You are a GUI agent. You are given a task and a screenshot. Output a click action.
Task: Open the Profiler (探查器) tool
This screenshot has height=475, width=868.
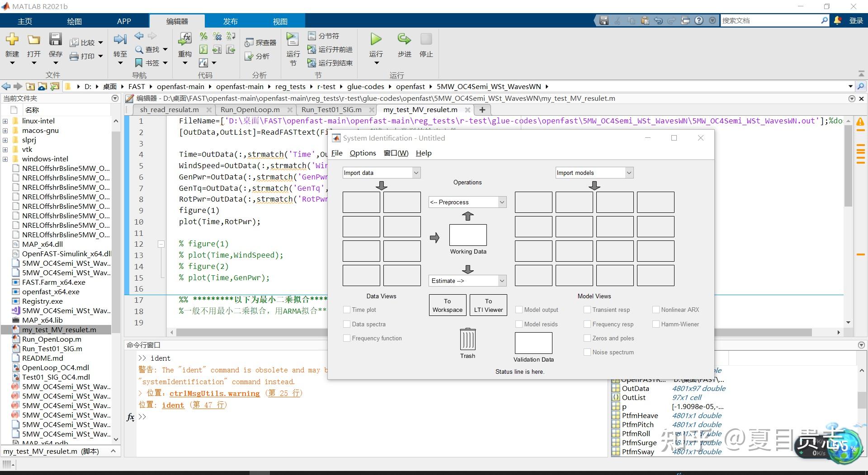[x=260, y=42]
